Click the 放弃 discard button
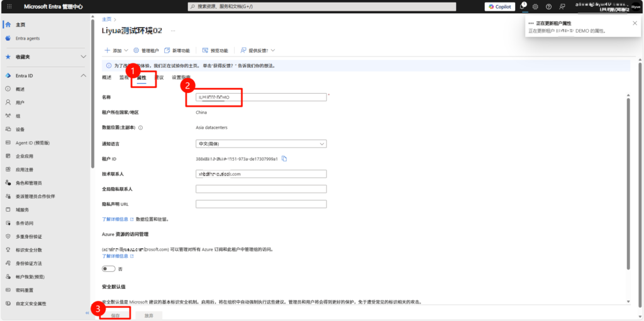644x321 pixels. (x=148, y=315)
